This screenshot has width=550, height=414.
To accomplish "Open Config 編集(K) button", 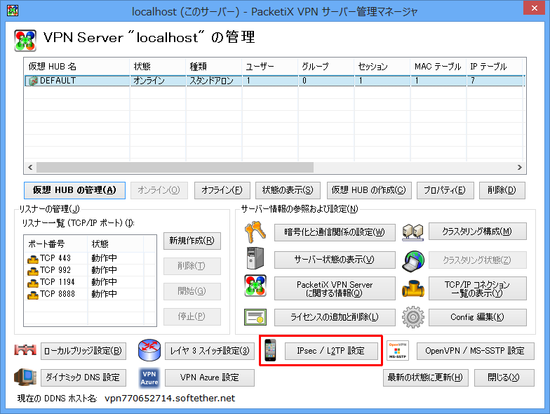I will tap(477, 317).
